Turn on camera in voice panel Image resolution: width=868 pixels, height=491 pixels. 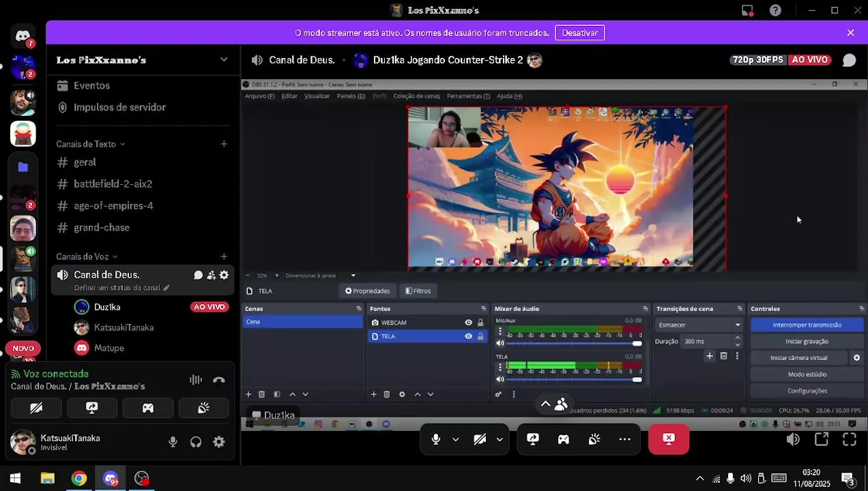tap(36, 408)
